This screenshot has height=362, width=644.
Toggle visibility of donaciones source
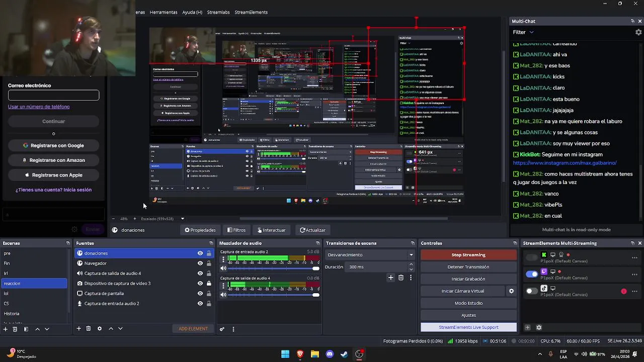200,253
